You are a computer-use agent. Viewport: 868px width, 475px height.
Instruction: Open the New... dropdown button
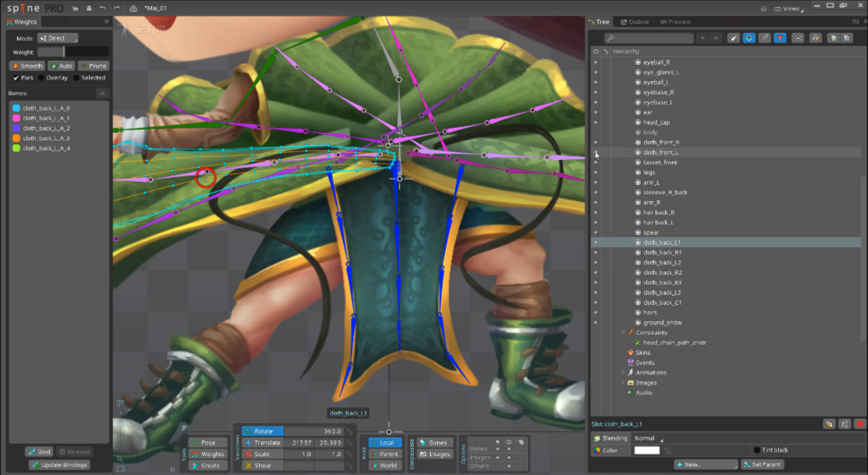click(706, 465)
